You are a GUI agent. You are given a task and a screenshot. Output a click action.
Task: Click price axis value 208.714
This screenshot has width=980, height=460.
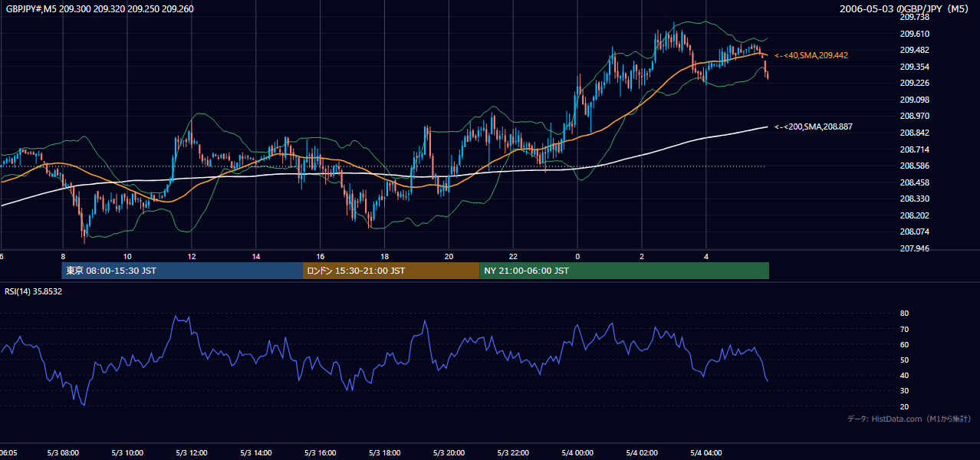click(x=914, y=149)
